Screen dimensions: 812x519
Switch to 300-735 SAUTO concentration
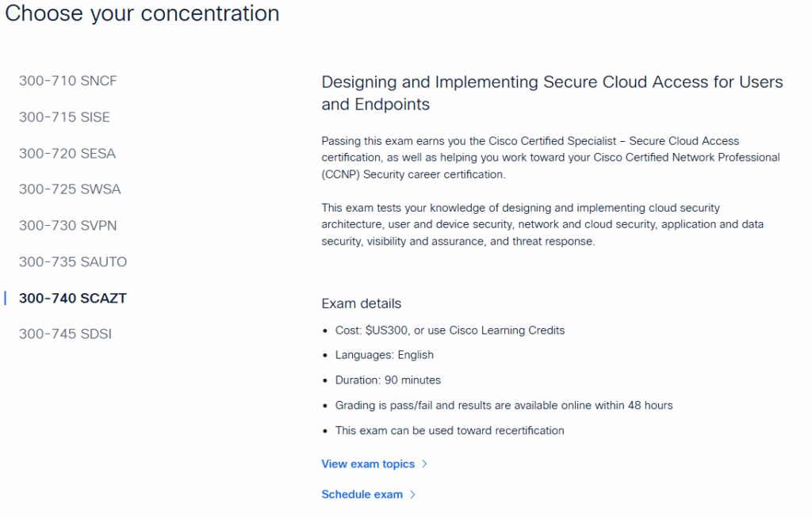click(73, 262)
